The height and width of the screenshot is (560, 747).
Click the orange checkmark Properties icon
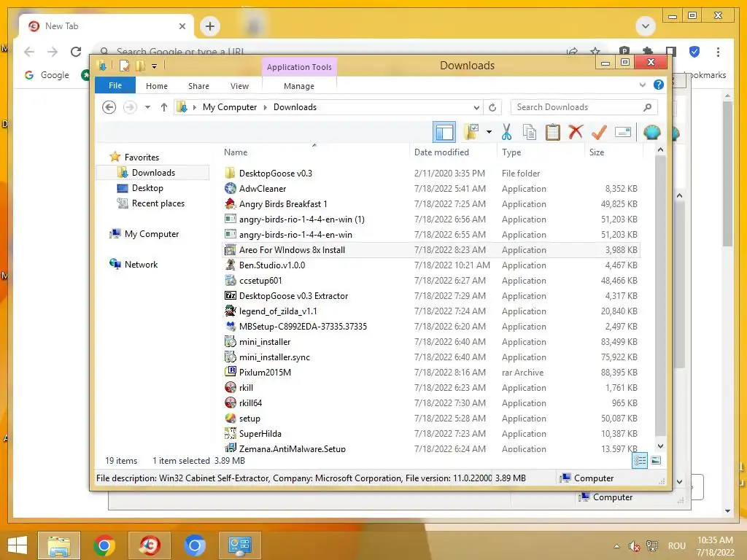click(599, 132)
